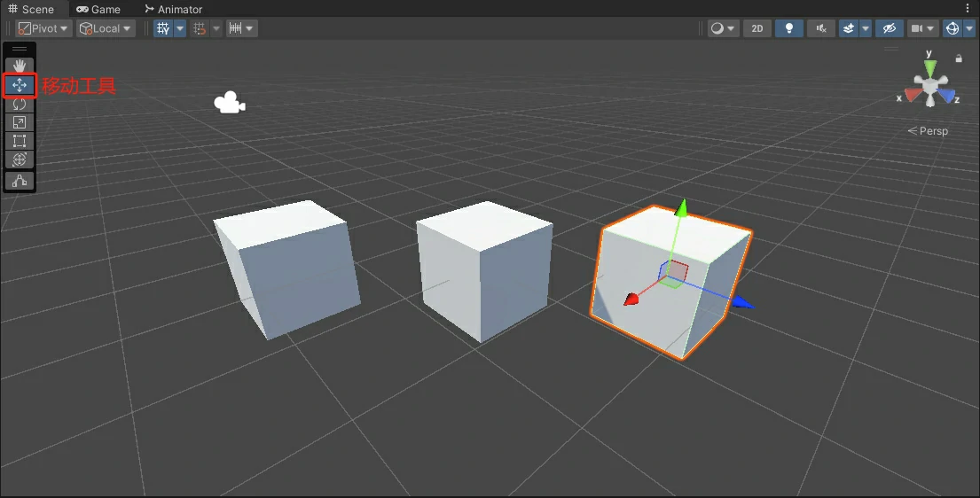Select the Rect tool
The width and height of the screenshot is (980, 498).
[x=20, y=141]
